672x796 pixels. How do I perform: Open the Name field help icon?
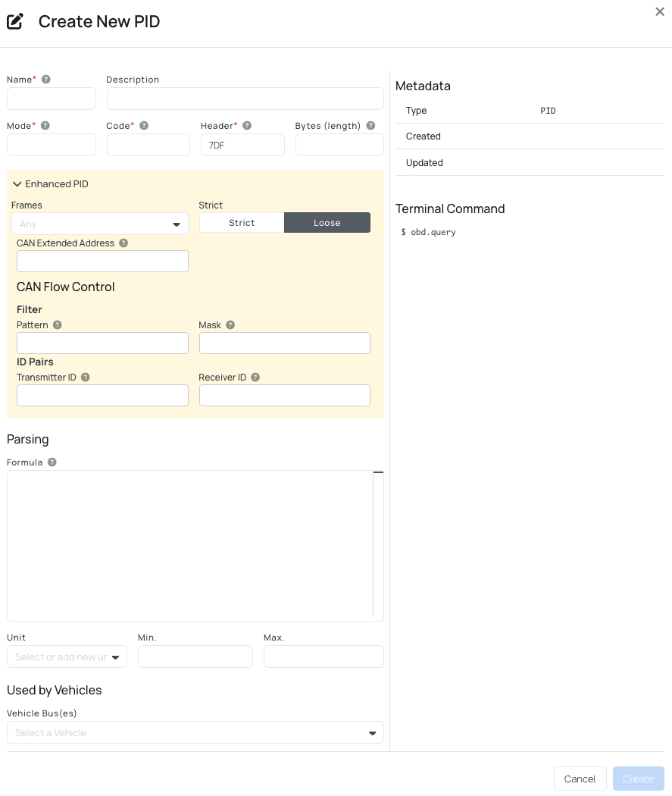pos(45,79)
